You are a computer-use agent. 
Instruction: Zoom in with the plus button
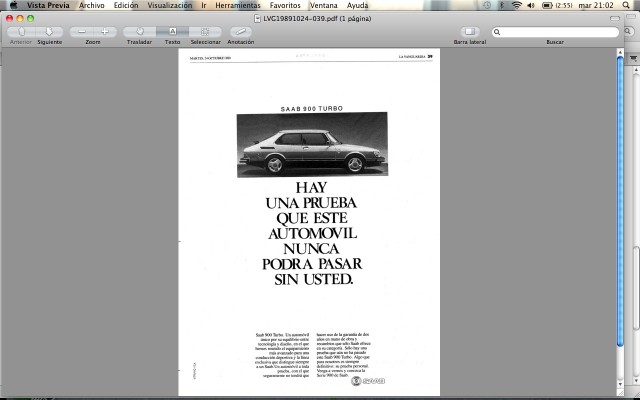[105, 32]
